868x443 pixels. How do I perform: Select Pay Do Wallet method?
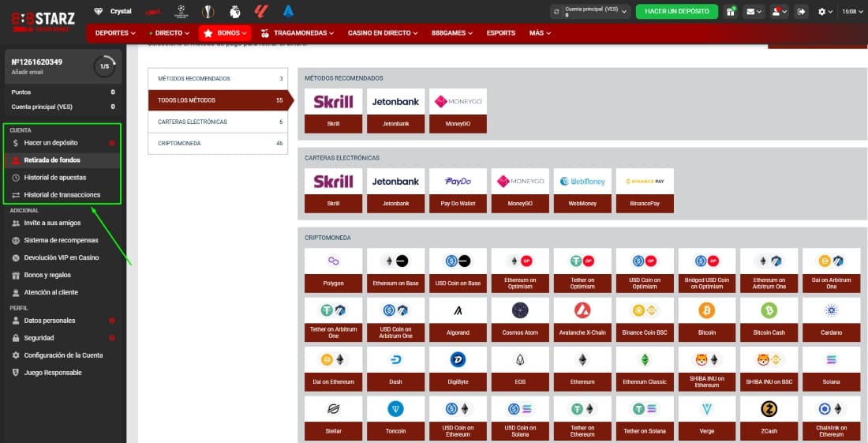(x=458, y=190)
